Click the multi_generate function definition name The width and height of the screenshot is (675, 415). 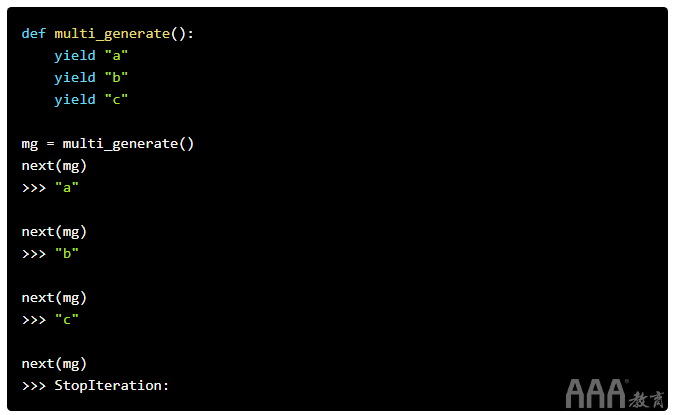(112, 34)
